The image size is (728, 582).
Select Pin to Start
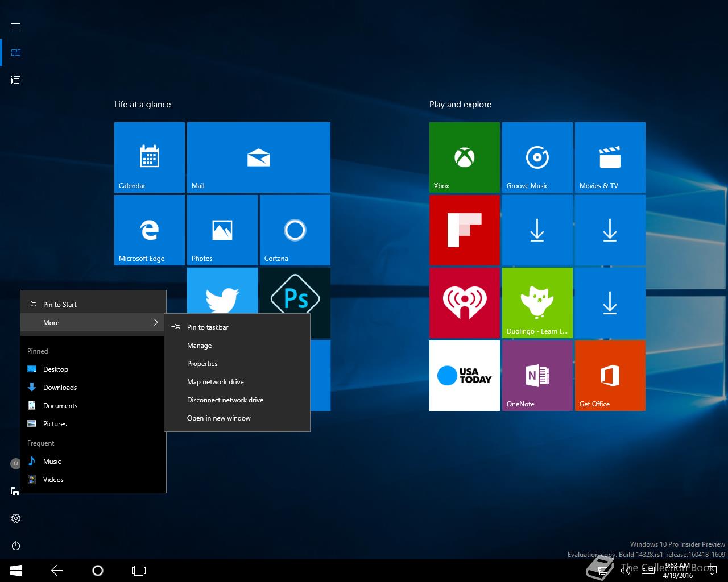pos(93,304)
